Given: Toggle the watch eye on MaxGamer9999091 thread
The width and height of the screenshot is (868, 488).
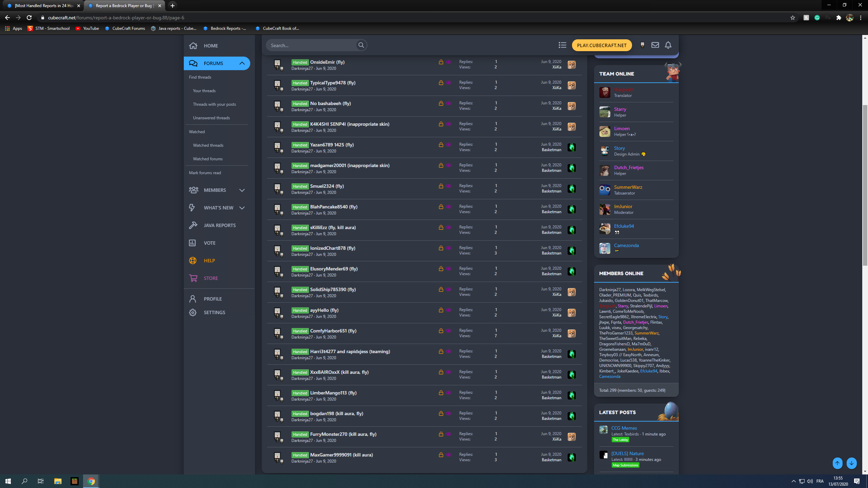Looking at the screenshot, I should click(x=449, y=455).
